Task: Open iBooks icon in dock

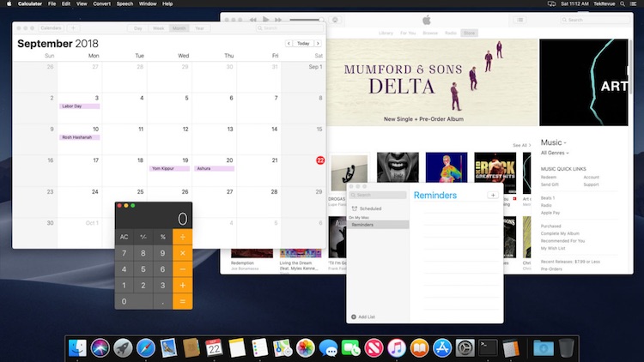Action: coord(419,348)
